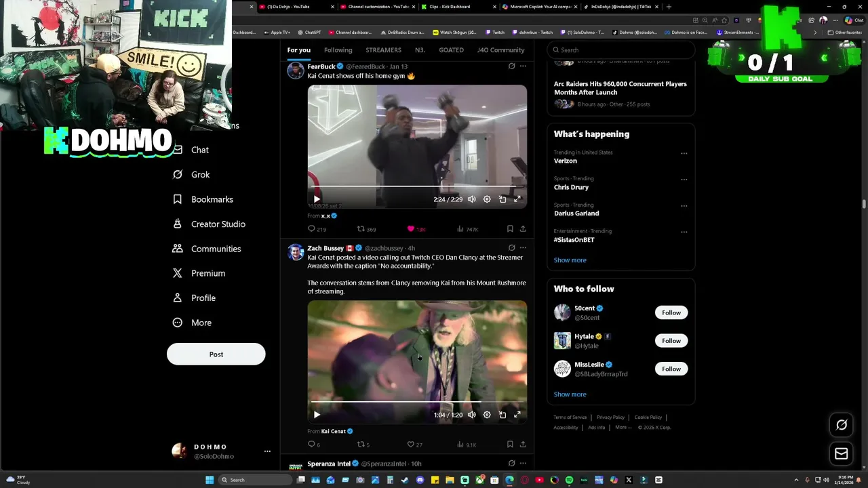The image size is (868, 488).
Task: Share Zach Bussey's post
Action: click(x=523, y=445)
